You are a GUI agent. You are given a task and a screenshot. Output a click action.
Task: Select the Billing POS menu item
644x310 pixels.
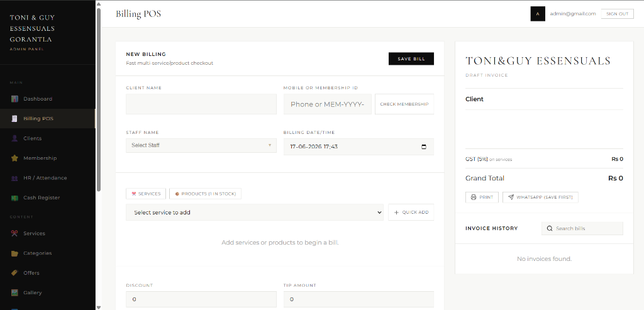pos(48,119)
